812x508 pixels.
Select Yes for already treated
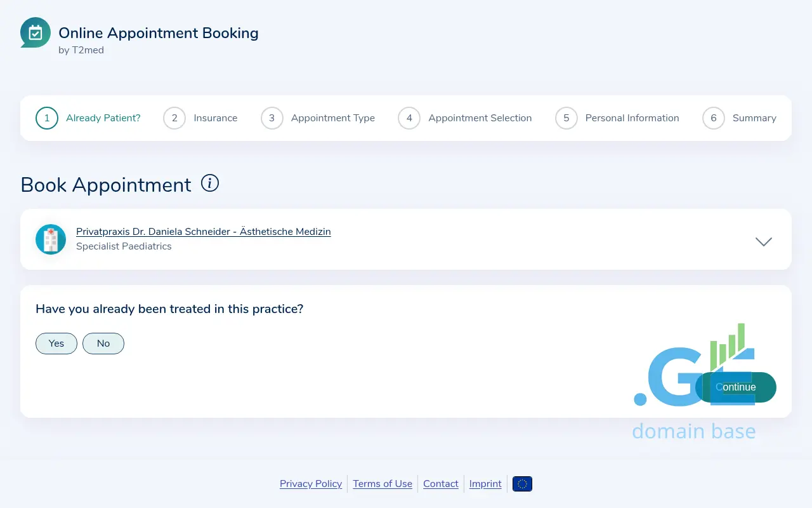[x=56, y=344]
